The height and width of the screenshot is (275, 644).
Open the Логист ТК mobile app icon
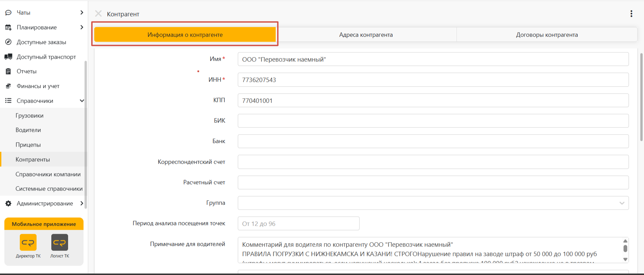(60, 242)
